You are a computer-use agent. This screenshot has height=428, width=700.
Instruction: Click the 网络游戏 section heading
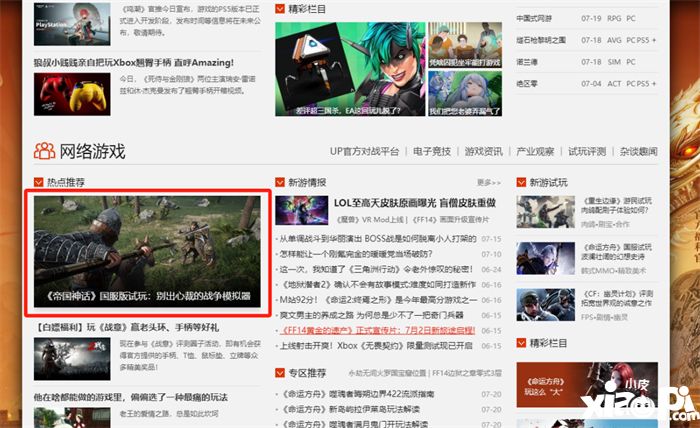(92, 151)
